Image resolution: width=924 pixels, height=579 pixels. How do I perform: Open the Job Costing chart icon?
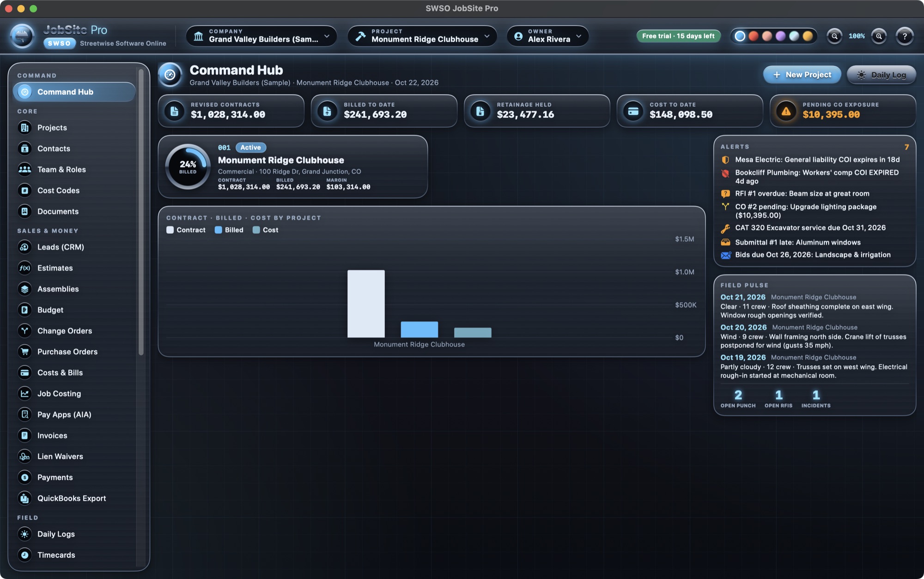click(x=24, y=394)
